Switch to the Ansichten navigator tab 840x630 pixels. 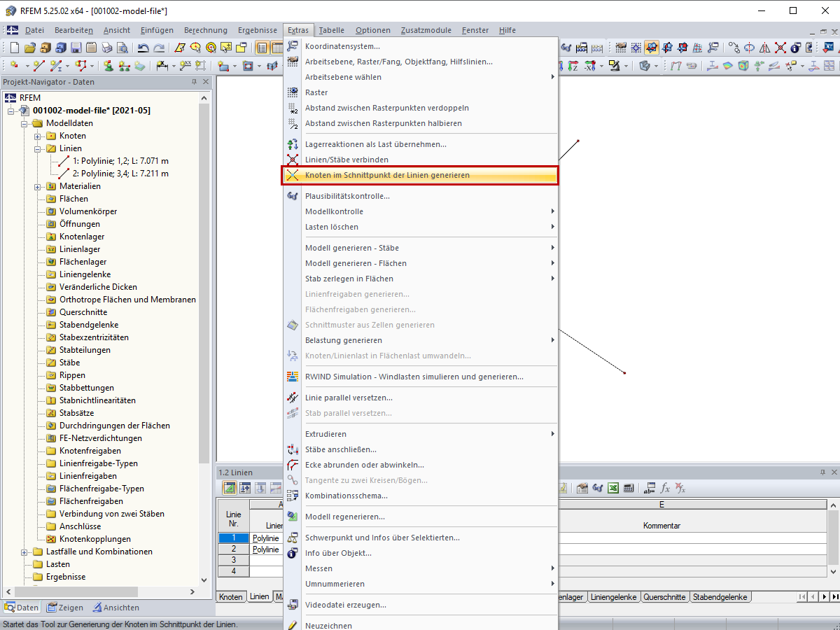pyautogui.click(x=117, y=608)
